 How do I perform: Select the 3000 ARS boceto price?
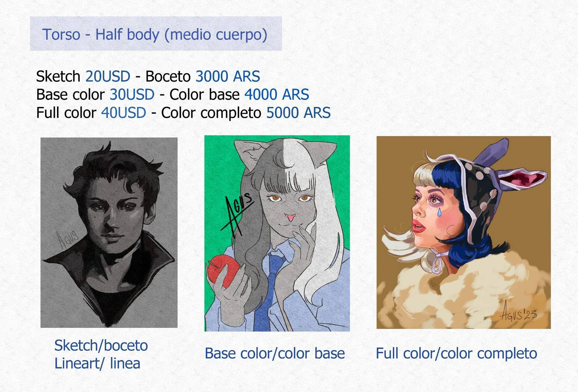pyautogui.click(x=228, y=77)
